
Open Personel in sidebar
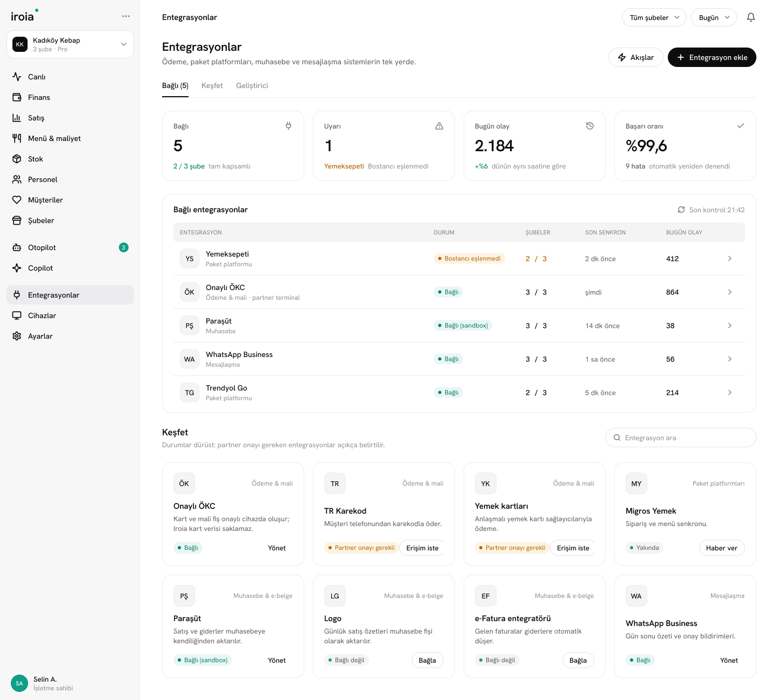[70, 179]
